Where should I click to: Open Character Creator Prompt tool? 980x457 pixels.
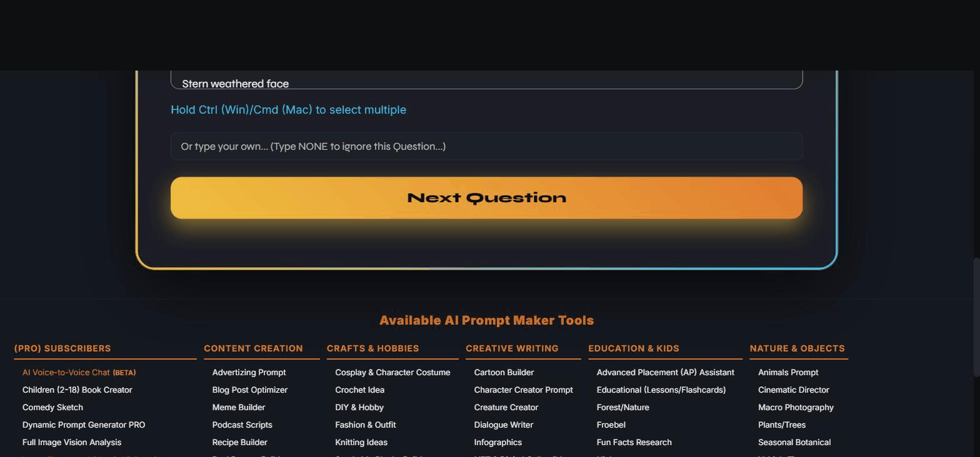[x=524, y=390]
